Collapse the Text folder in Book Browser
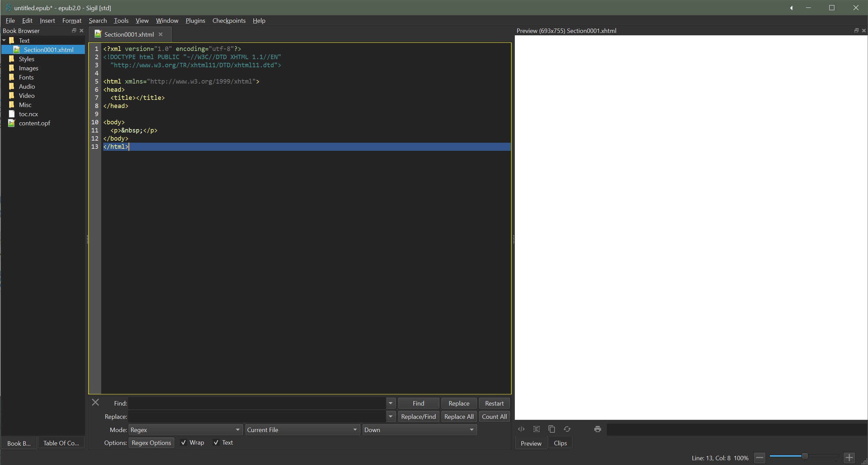Image resolution: width=868 pixels, height=465 pixels. 4,40
